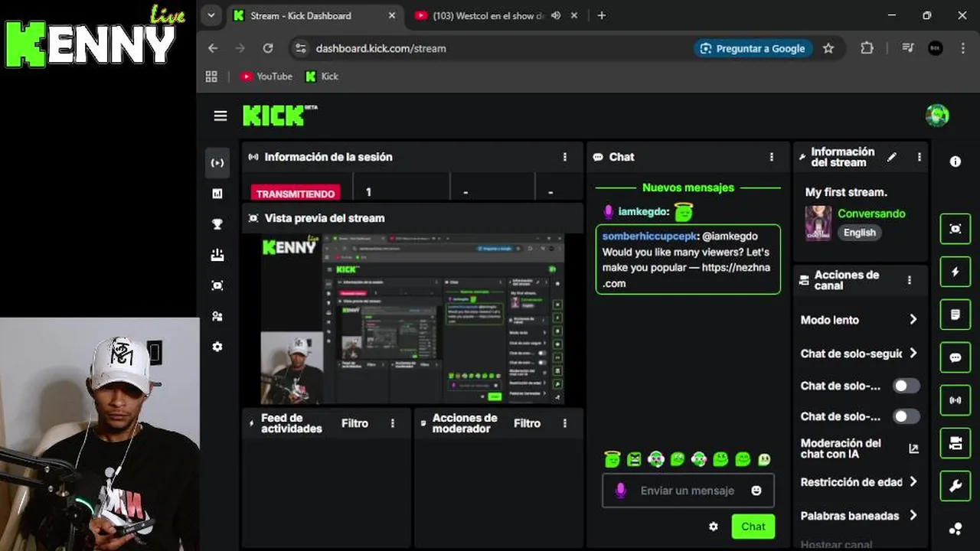This screenshot has height=551, width=980.
Task: Open Acciones de canal three-dot menu
Action: click(x=910, y=280)
